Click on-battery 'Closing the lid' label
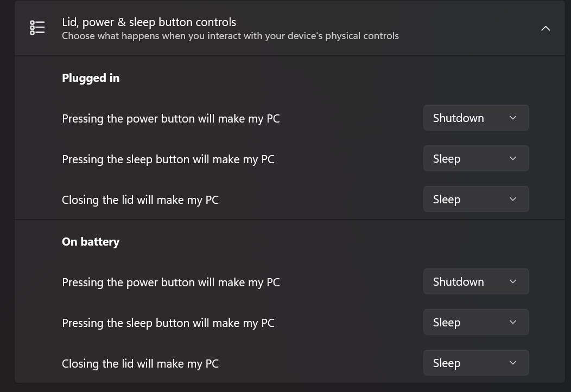This screenshot has height=392, width=571. tap(140, 364)
